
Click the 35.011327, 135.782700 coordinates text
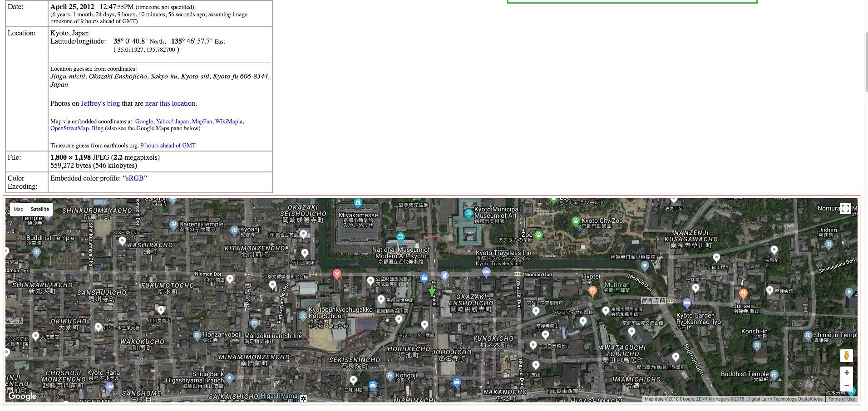pos(146,50)
